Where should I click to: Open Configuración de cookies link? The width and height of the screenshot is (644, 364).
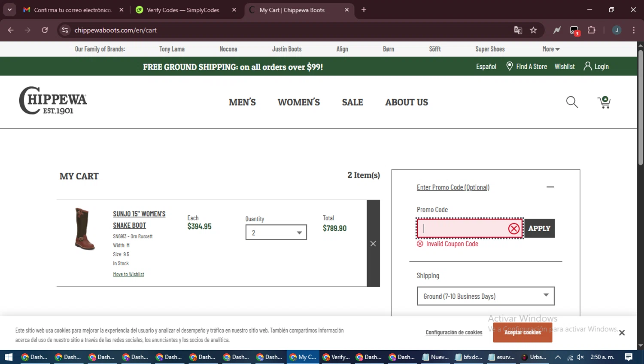[x=454, y=333]
